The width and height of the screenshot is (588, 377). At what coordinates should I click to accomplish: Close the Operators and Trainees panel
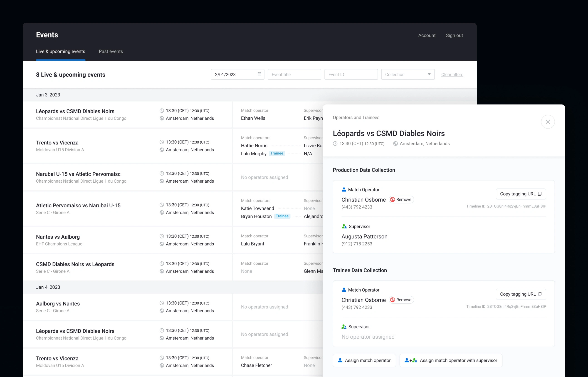pos(548,122)
